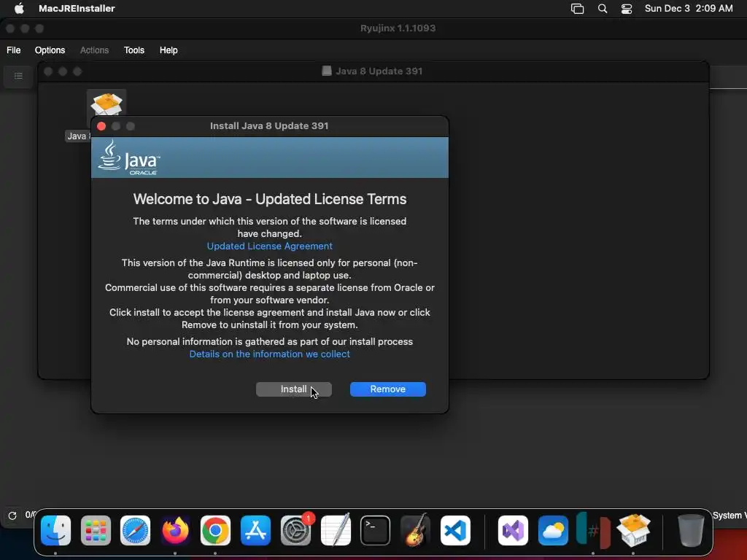Viewport: 747px width, 560px height.
Task: Open the Trash from the Dock
Action: click(x=691, y=531)
